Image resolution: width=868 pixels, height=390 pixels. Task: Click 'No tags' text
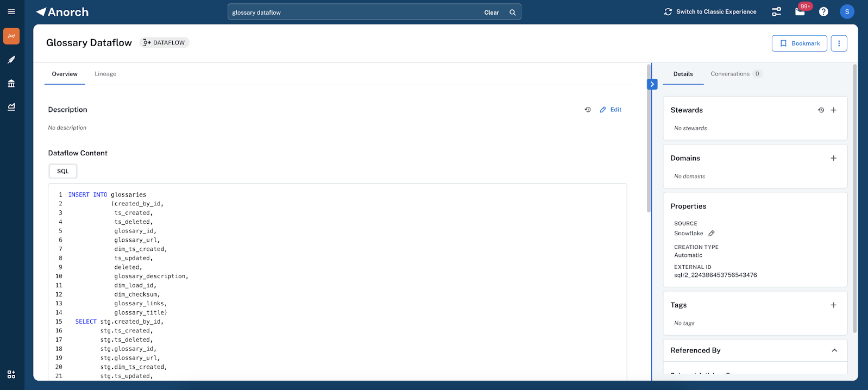coord(684,323)
